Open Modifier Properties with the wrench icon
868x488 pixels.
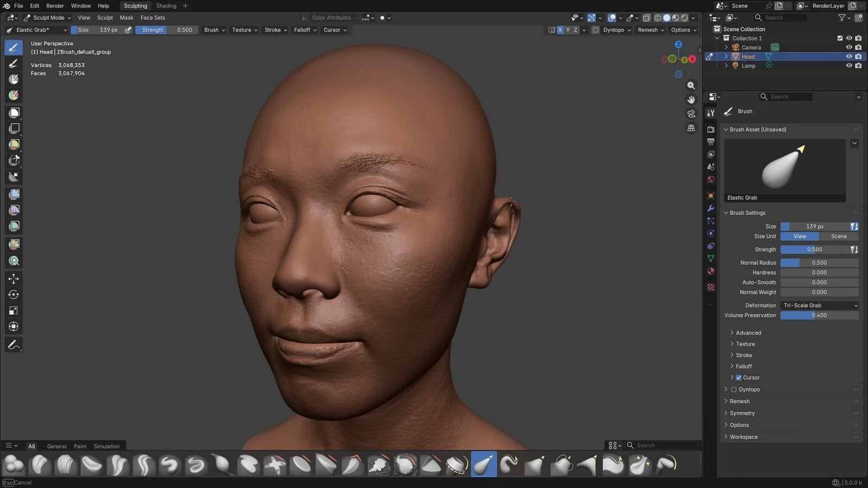711,208
